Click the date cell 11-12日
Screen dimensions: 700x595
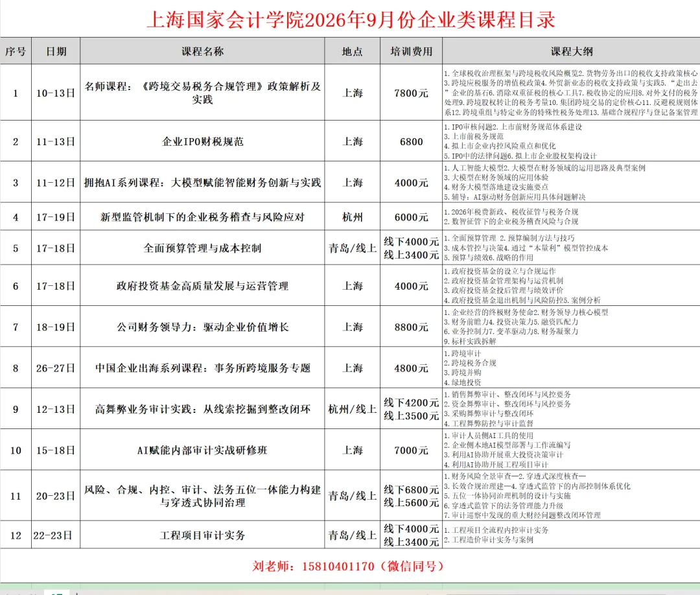[56, 183]
